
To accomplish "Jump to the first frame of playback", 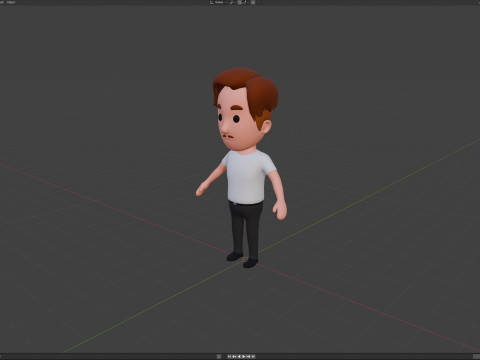I will pos(229,356).
